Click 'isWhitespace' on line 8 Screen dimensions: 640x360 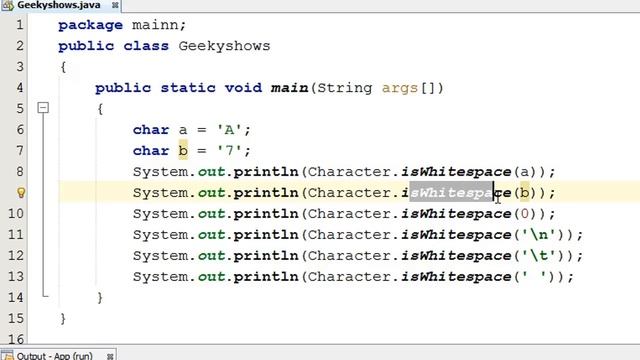pos(456,172)
